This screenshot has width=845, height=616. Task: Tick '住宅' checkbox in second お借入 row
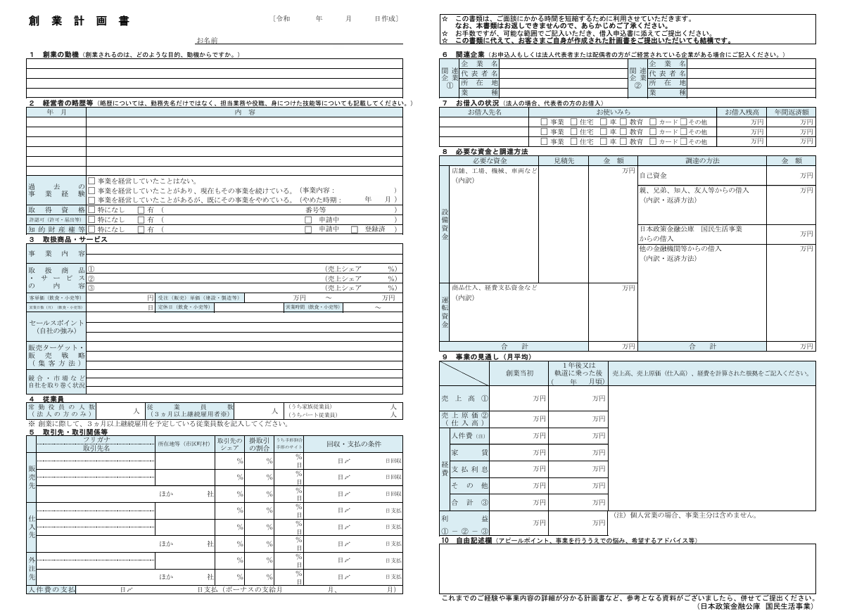point(573,131)
